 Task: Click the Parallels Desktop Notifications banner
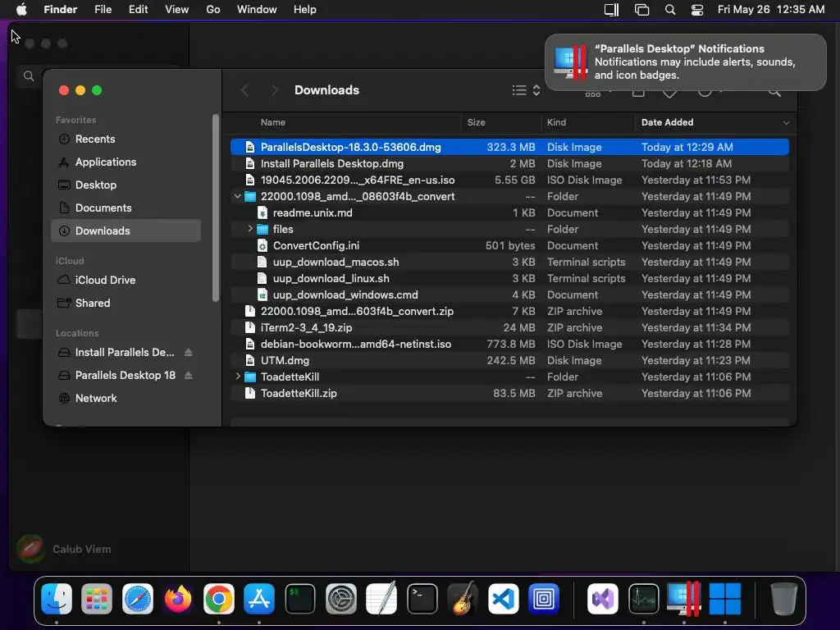(685, 62)
